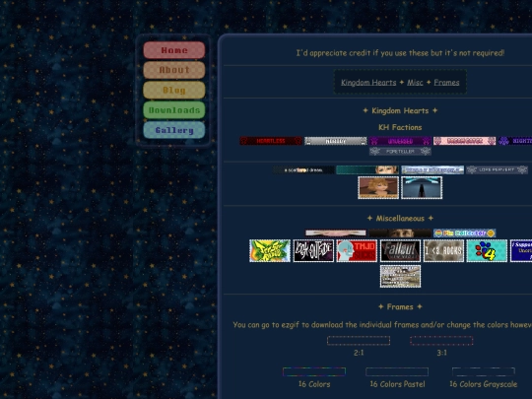Image resolution: width=532 pixels, height=399 pixels.
Task: Select the Foreteller faction blinkie
Action: [x=400, y=152]
